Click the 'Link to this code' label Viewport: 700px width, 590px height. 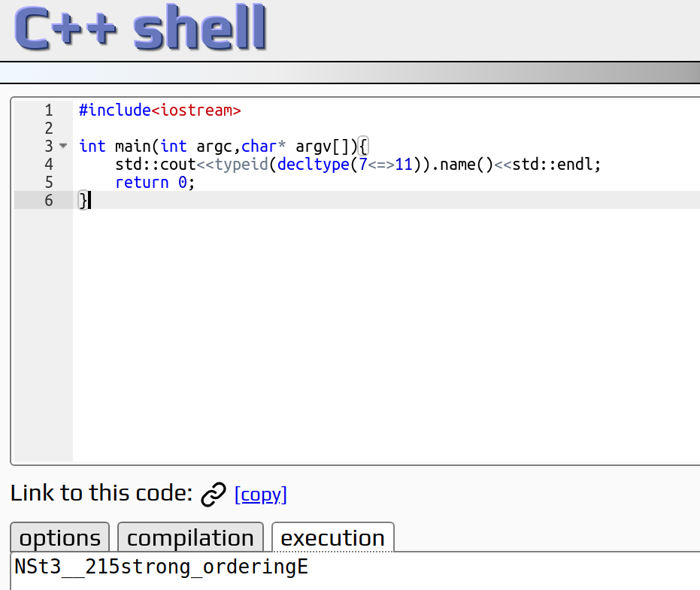click(102, 494)
